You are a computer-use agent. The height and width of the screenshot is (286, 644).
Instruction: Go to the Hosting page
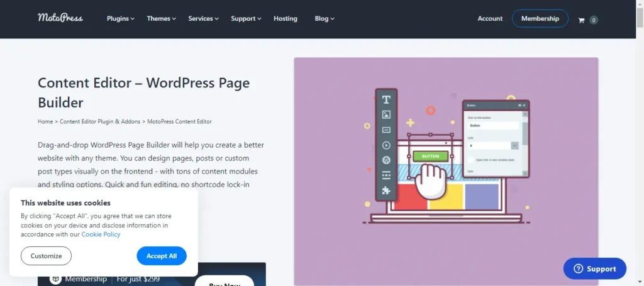click(286, 18)
